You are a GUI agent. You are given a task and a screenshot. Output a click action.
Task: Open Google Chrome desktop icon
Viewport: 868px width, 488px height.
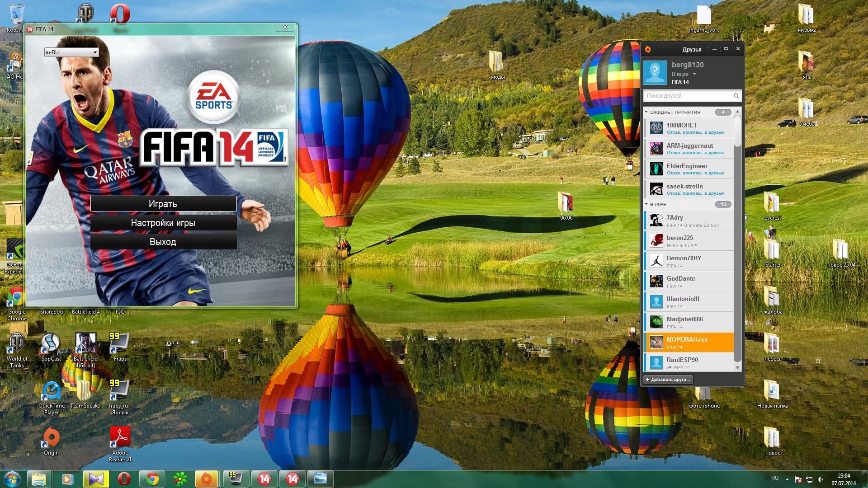(x=17, y=304)
